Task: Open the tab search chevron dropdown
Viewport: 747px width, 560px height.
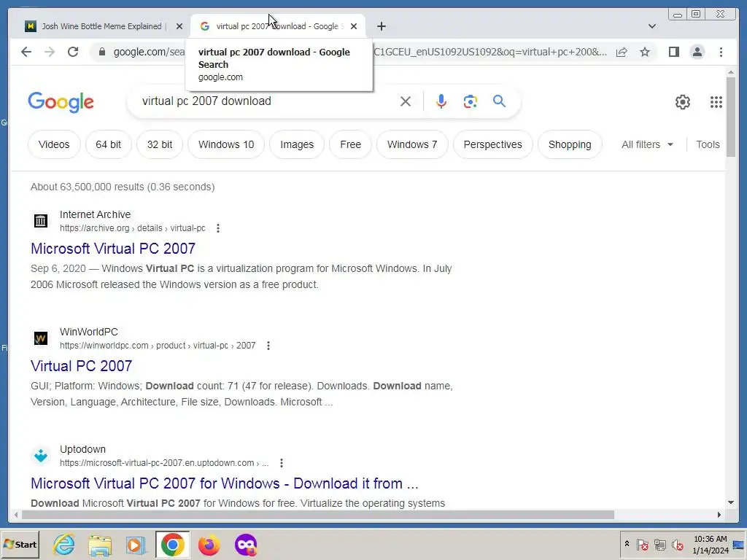Action: pos(652,26)
